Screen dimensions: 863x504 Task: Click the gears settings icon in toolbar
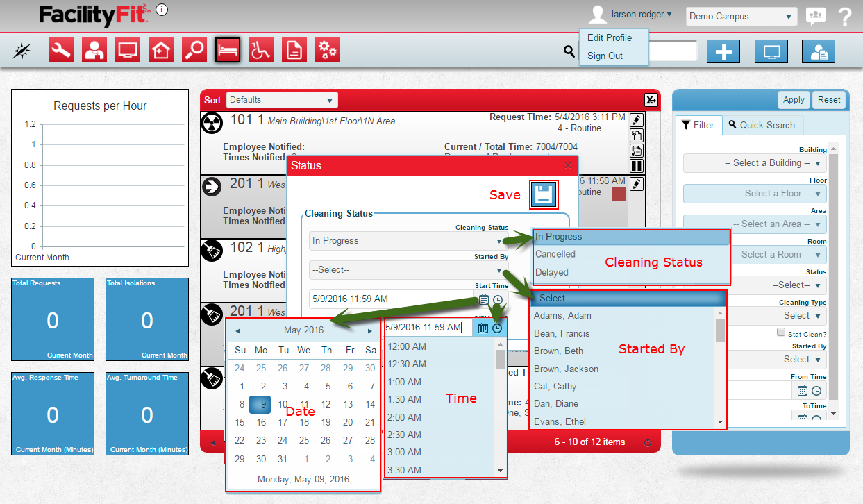coord(328,50)
